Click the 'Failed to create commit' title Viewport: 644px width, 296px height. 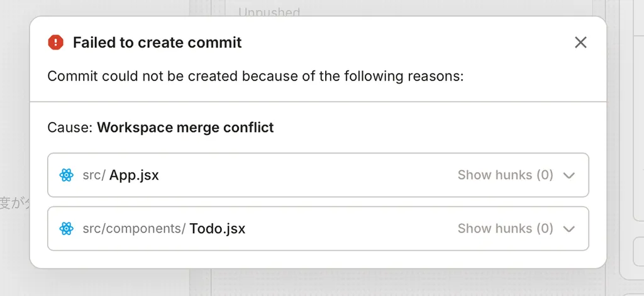157,43
